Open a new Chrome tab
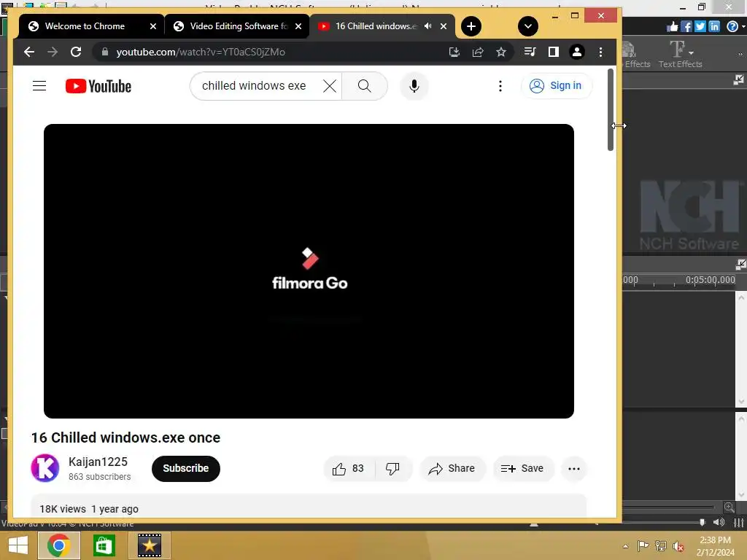Screen dimensions: 747x560 tap(471, 26)
